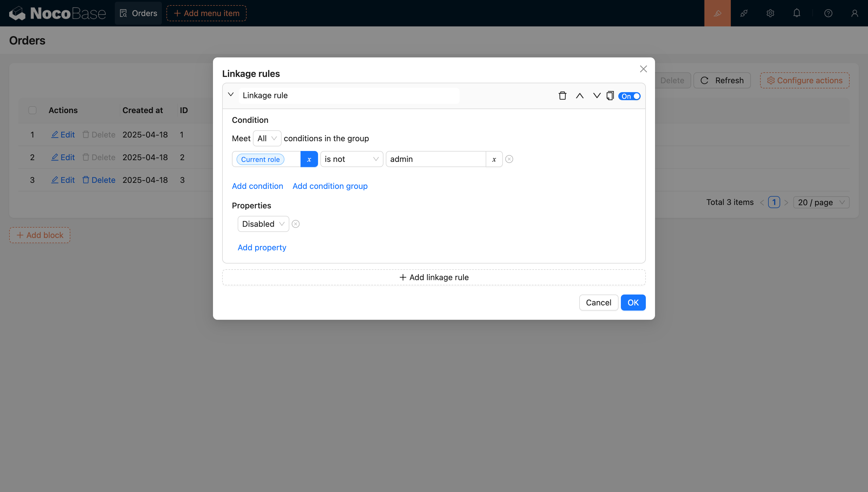Remove the Disabled property entry
This screenshot has height=492, width=868.
coord(296,224)
